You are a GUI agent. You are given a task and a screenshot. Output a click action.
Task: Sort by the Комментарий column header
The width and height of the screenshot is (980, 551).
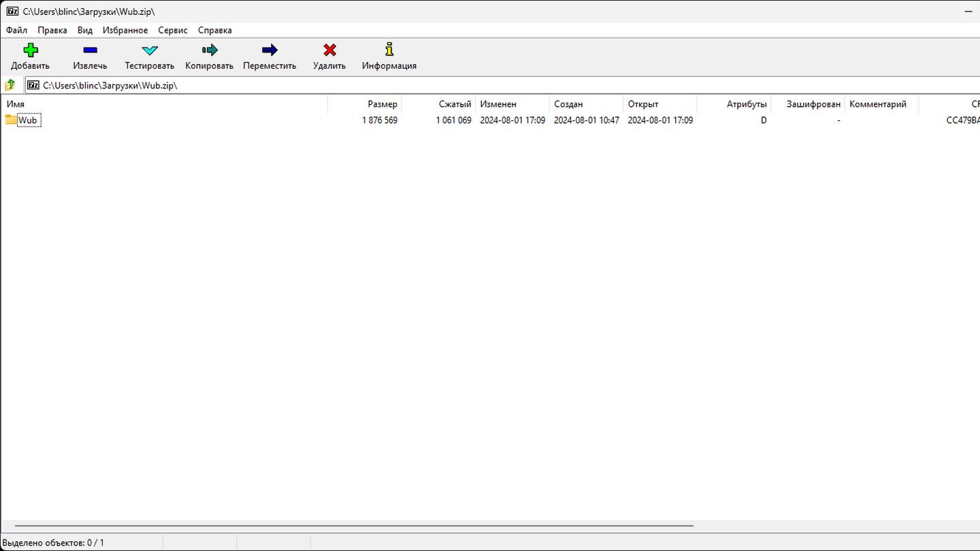coord(881,104)
